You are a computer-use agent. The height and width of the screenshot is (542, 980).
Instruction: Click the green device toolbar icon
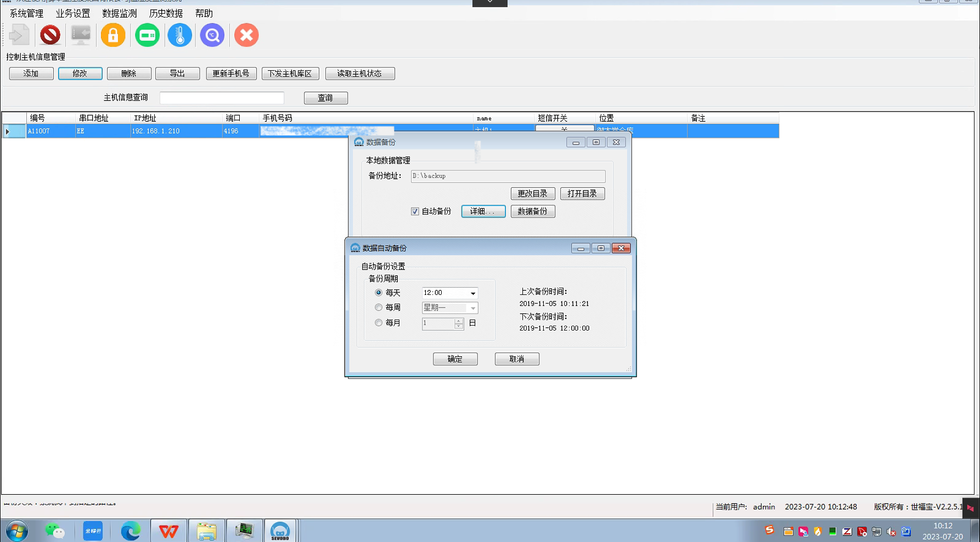click(x=147, y=35)
